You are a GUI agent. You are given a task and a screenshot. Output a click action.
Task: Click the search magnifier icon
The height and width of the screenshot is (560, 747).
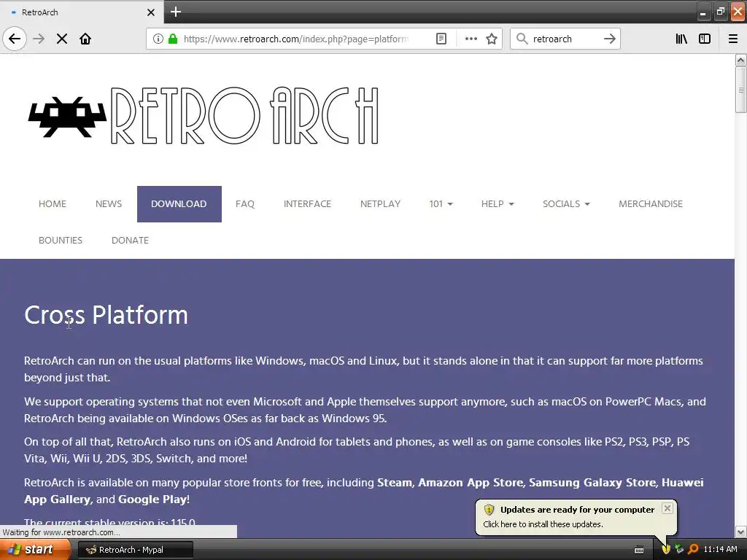tap(522, 39)
